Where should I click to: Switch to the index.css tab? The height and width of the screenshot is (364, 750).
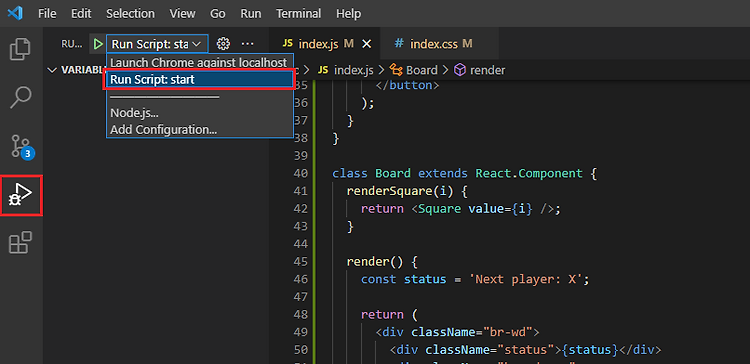[440, 44]
